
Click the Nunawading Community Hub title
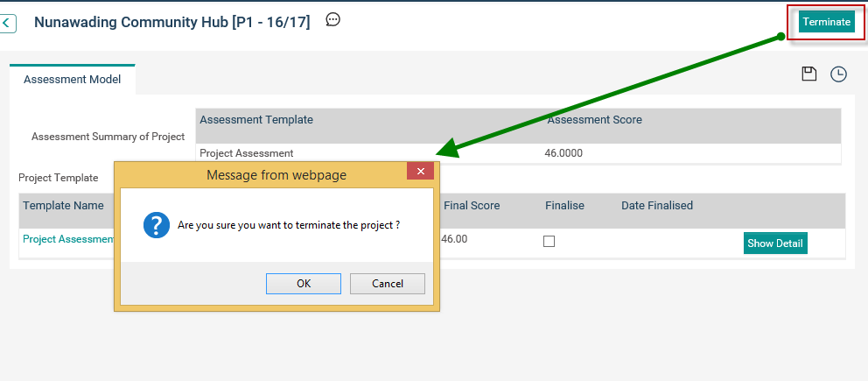(x=172, y=22)
